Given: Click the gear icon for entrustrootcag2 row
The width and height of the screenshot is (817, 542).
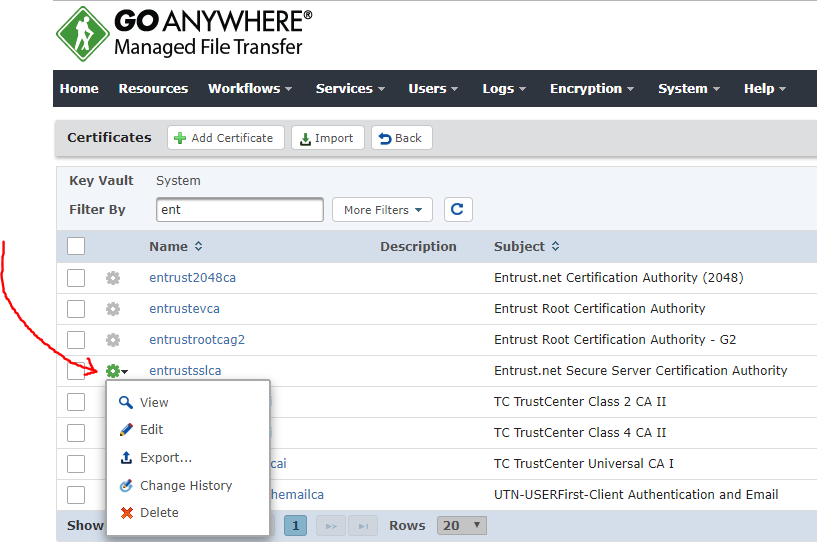Looking at the screenshot, I should [113, 340].
